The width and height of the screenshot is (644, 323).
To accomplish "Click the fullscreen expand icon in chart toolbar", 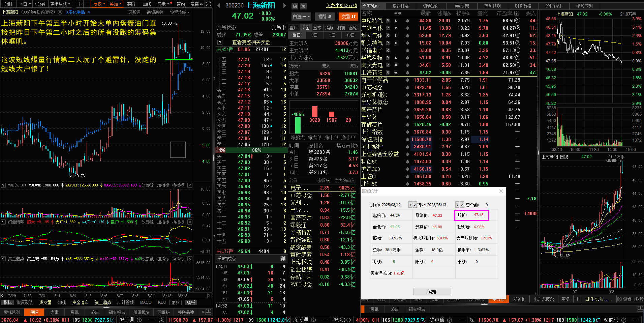I will tap(209, 4).
